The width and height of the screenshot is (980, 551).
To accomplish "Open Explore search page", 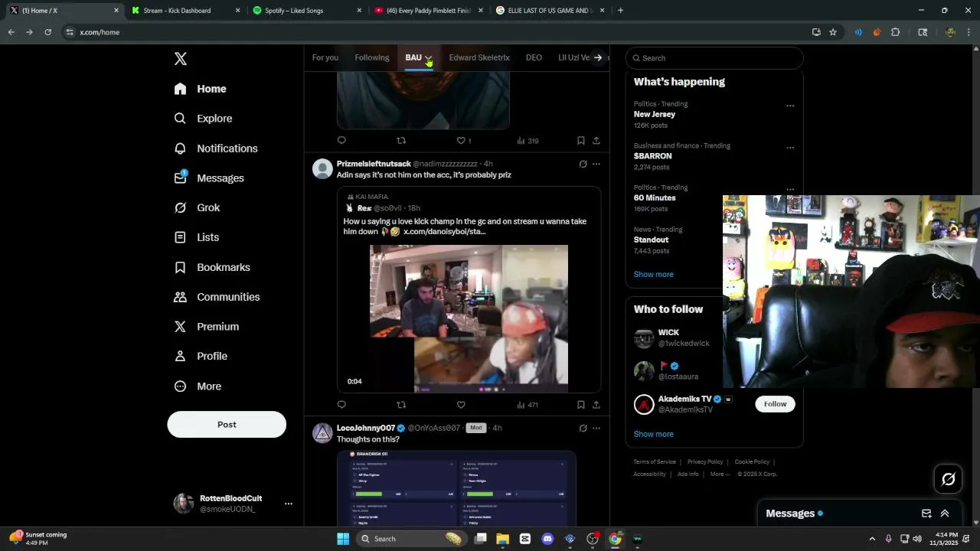I will point(203,119).
